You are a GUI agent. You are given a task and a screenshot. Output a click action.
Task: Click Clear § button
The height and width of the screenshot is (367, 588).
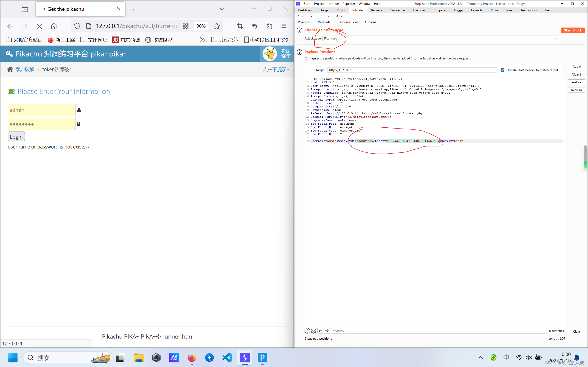coord(576,74)
